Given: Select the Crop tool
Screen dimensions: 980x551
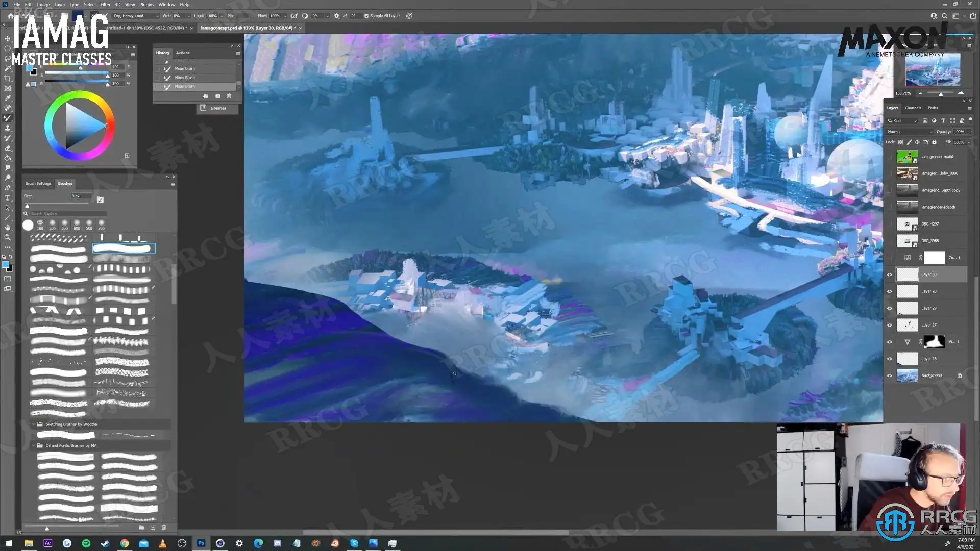Looking at the screenshot, I should coord(8,78).
